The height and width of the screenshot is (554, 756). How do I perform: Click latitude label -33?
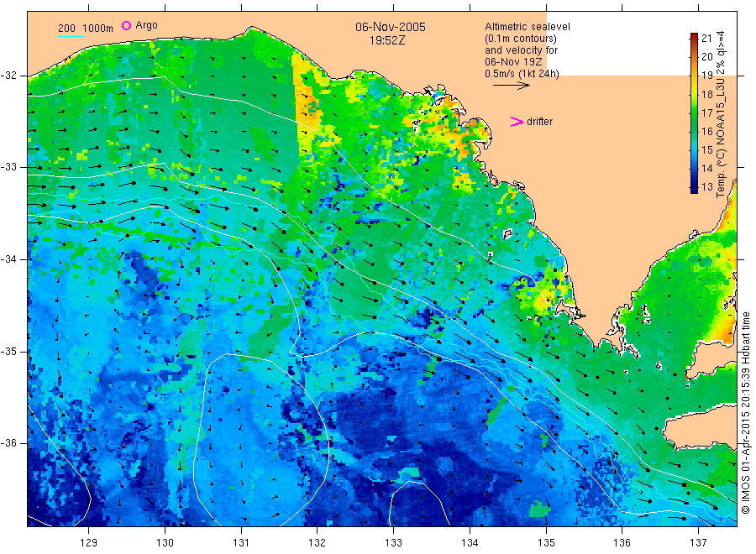8,167
